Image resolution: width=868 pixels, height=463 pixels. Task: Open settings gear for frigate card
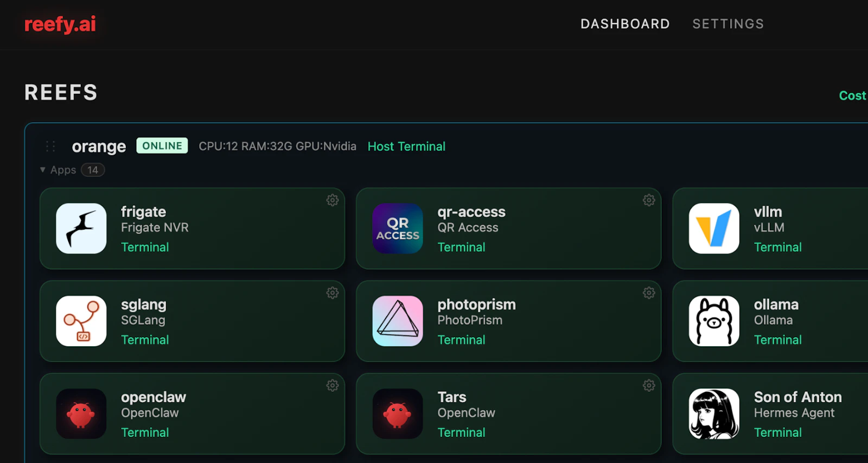click(x=333, y=200)
